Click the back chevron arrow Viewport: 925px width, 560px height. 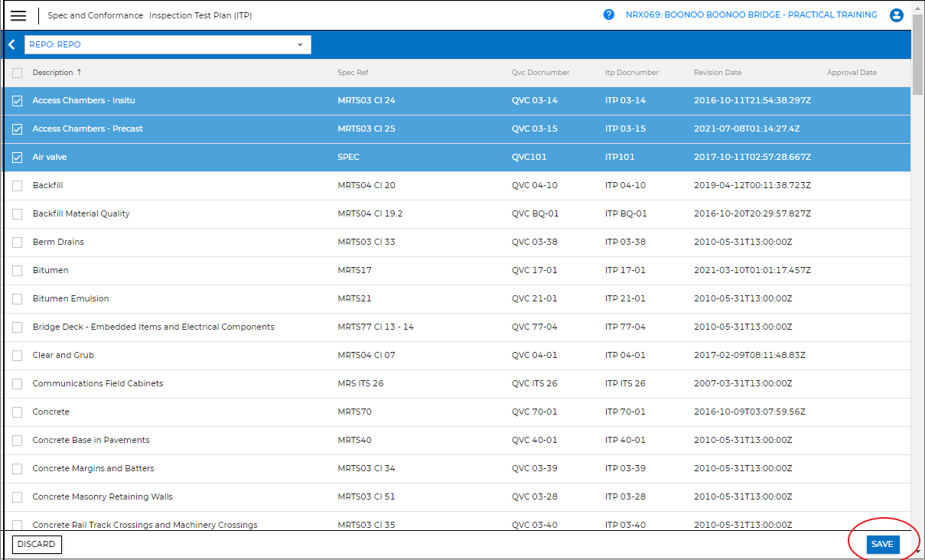click(x=11, y=44)
